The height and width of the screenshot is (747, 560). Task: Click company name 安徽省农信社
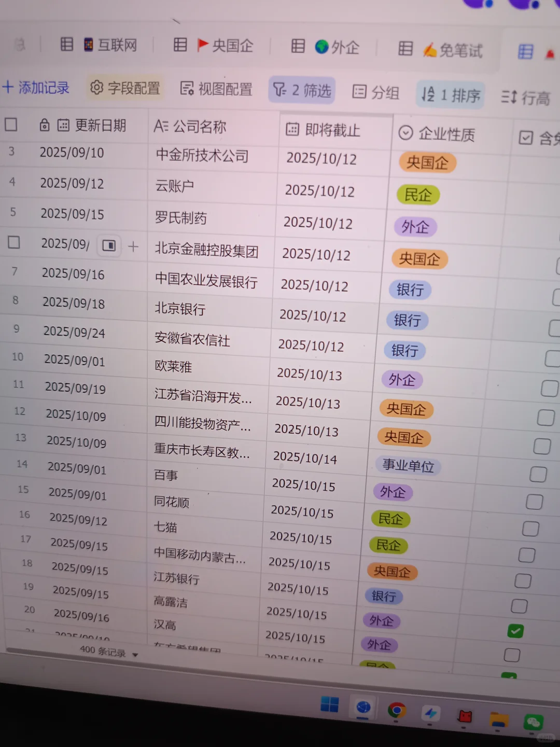(x=192, y=339)
